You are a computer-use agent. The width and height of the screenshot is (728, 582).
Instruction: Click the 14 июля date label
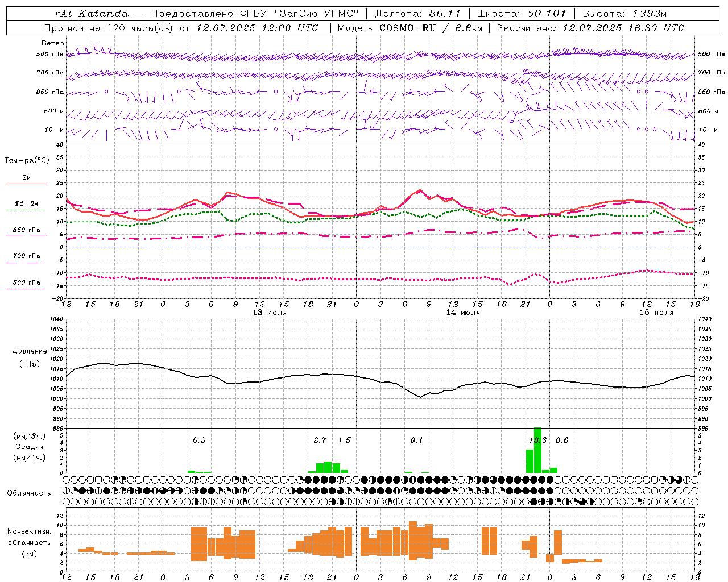(x=463, y=313)
